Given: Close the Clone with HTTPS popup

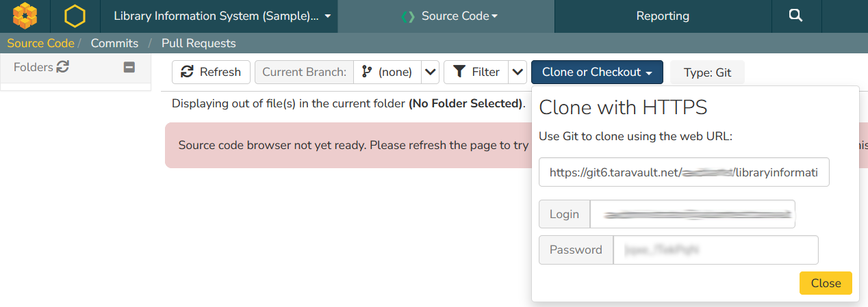Looking at the screenshot, I should coord(826,283).
